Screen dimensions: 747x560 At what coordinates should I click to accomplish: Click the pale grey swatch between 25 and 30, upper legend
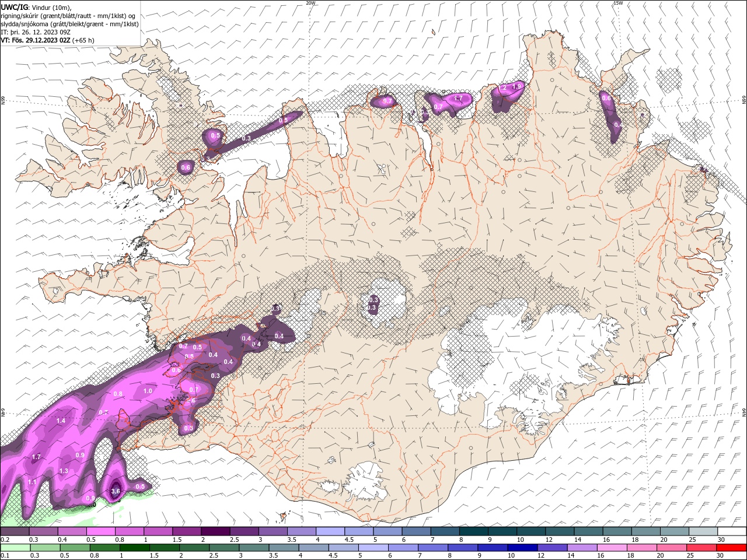tap(703, 531)
